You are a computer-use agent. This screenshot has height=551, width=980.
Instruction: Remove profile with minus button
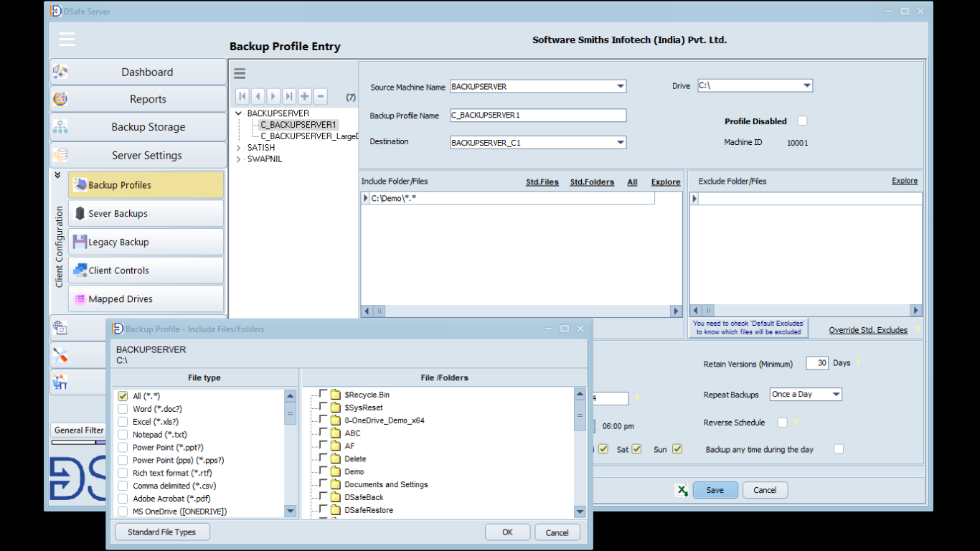pos(321,96)
